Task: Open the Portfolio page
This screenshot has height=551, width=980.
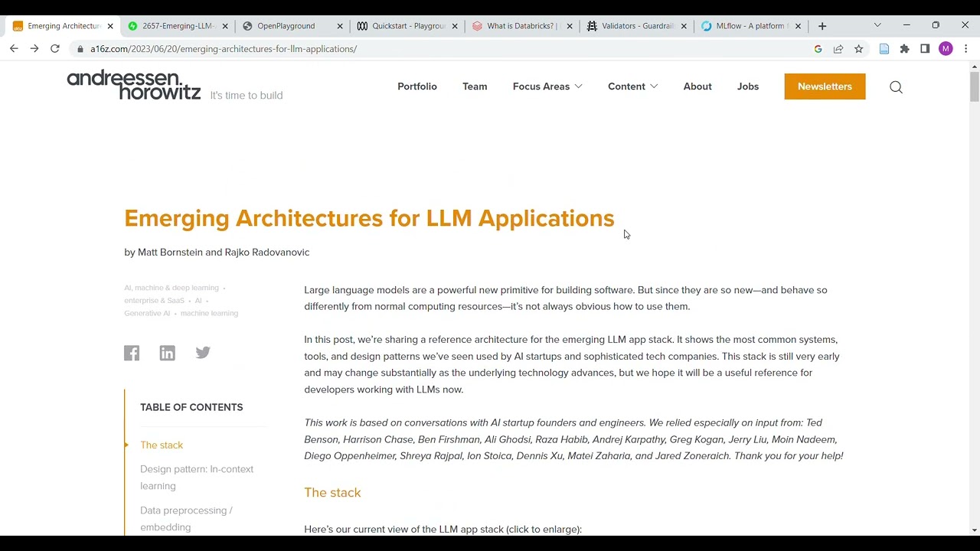Action: (x=417, y=86)
